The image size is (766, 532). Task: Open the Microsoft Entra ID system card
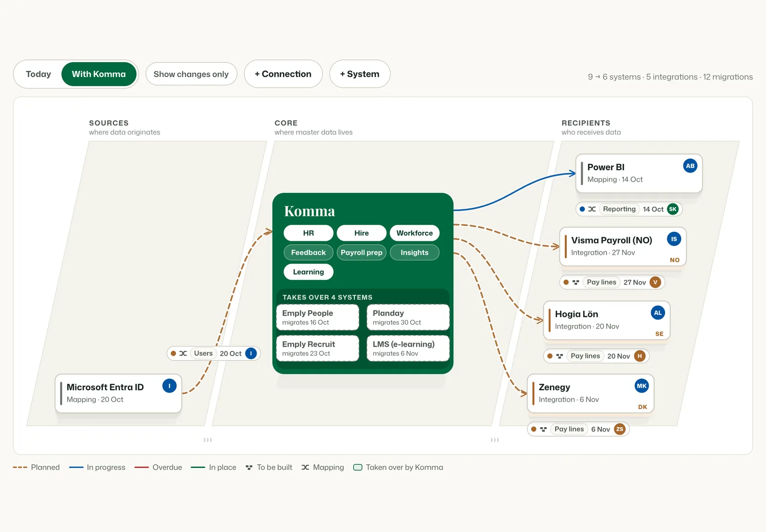(x=118, y=394)
